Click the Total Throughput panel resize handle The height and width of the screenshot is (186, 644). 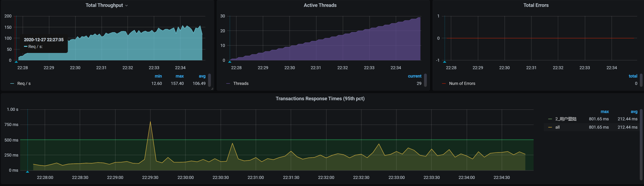(x=212, y=89)
